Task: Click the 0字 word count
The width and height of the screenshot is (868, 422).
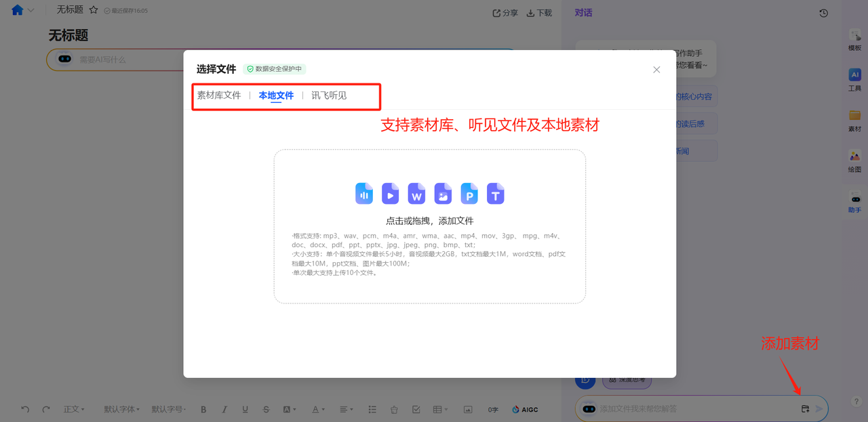Action: (493, 409)
